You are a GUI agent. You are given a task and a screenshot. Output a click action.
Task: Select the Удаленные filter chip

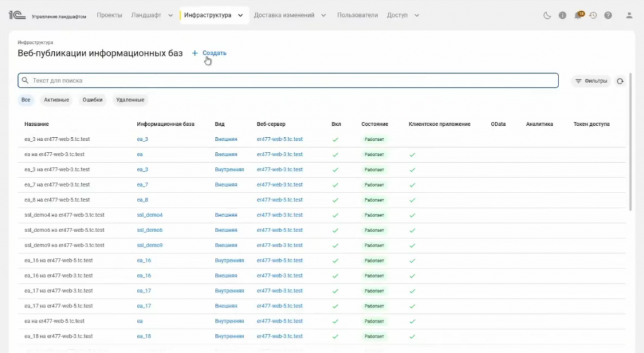pos(130,100)
